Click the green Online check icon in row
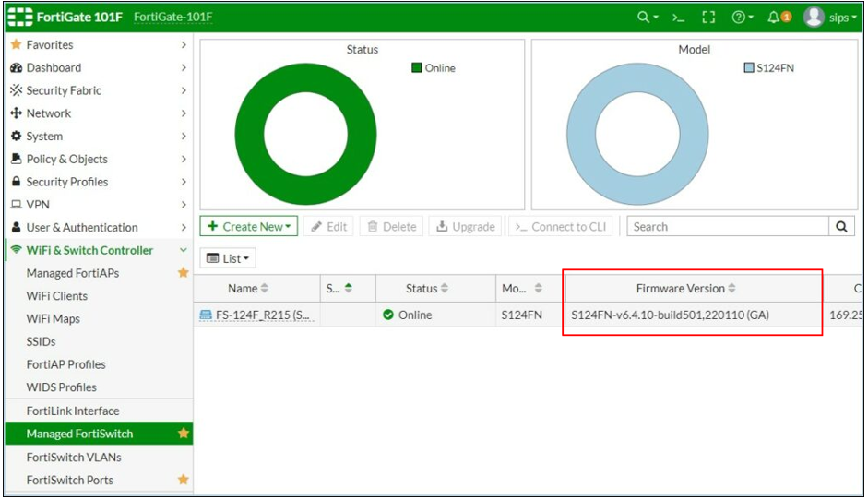This screenshot has width=868, height=500. click(x=388, y=315)
